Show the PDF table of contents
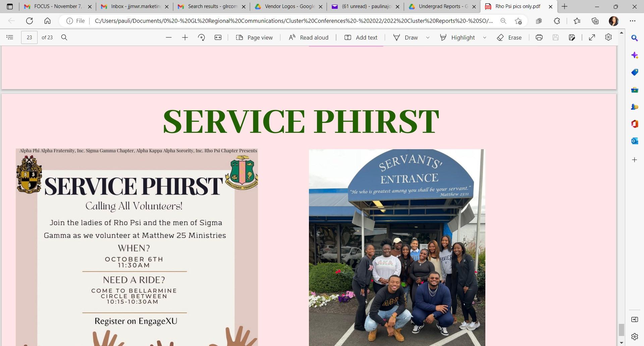644x346 pixels. tap(10, 37)
